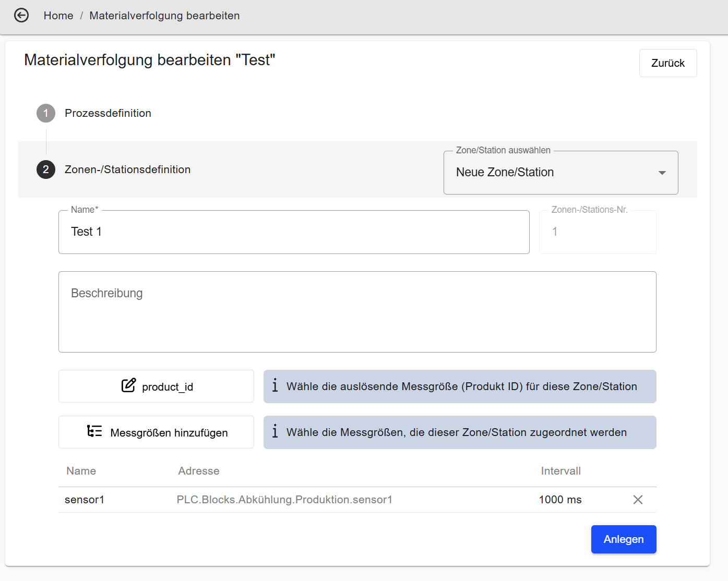Click the PLC.Blocks.Abkühlung.Produktion.sensor1 address
The height and width of the screenshot is (581, 728).
pos(284,500)
